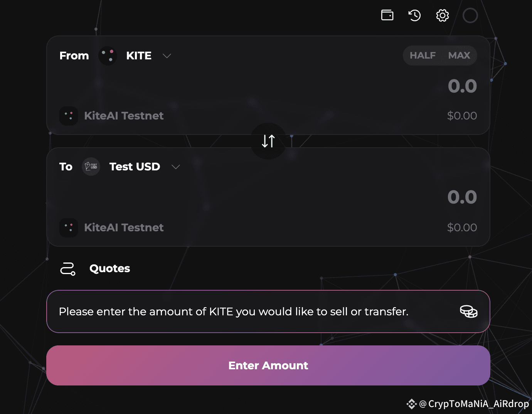The width and height of the screenshot is (532, 414).
Task: Click the Quotes route icon
Action: [x=68, y=269]
